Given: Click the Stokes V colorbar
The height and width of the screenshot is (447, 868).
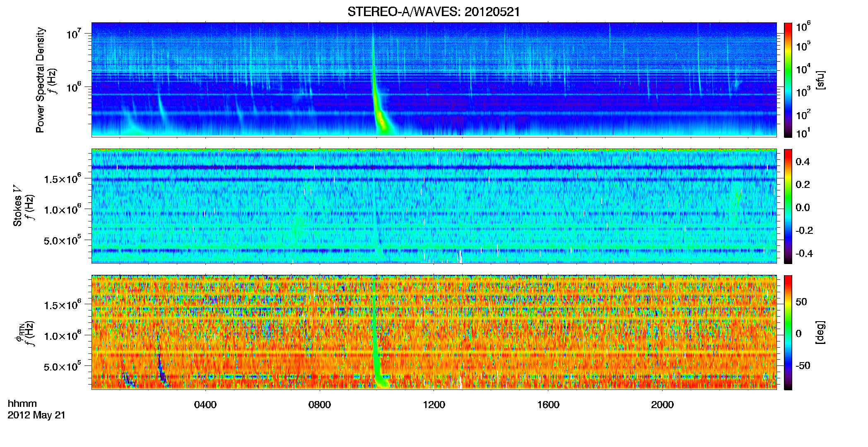Looking at the screenshot, I should 788,207.
